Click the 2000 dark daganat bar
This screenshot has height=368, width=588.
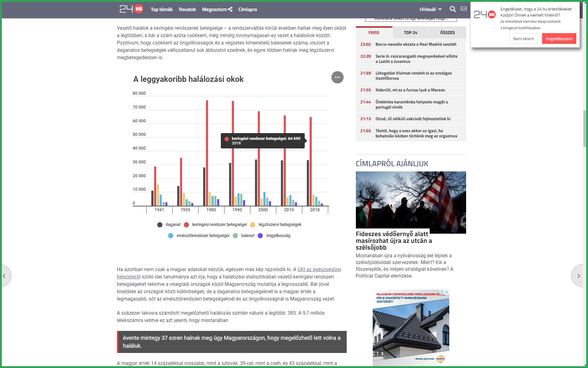256,183
